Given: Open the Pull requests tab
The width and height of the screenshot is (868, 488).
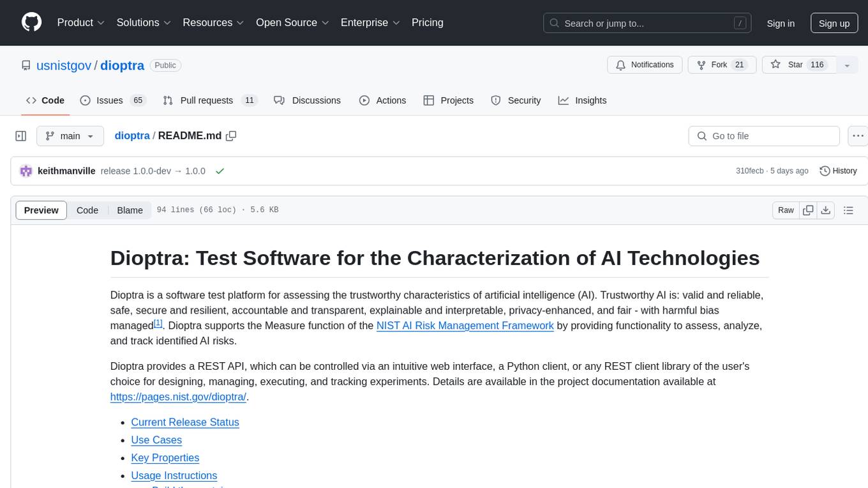Looking at the screenshot, I should point(210,100).
